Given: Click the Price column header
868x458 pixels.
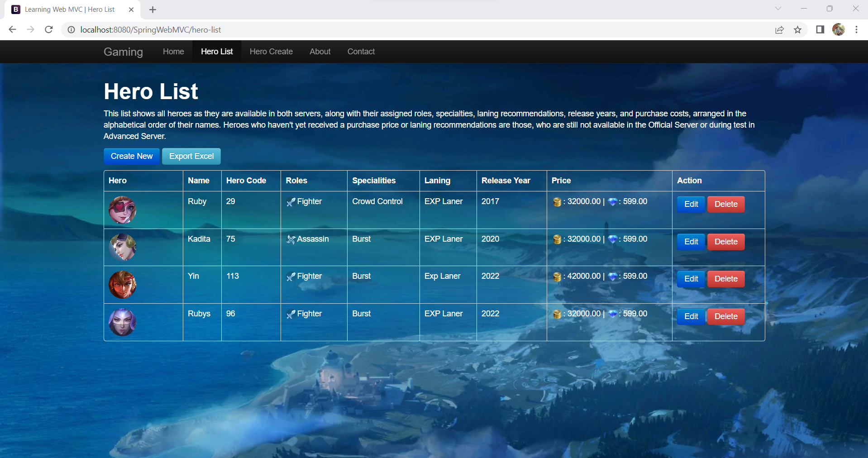Looking at the screenshot, I should (609, 181).
